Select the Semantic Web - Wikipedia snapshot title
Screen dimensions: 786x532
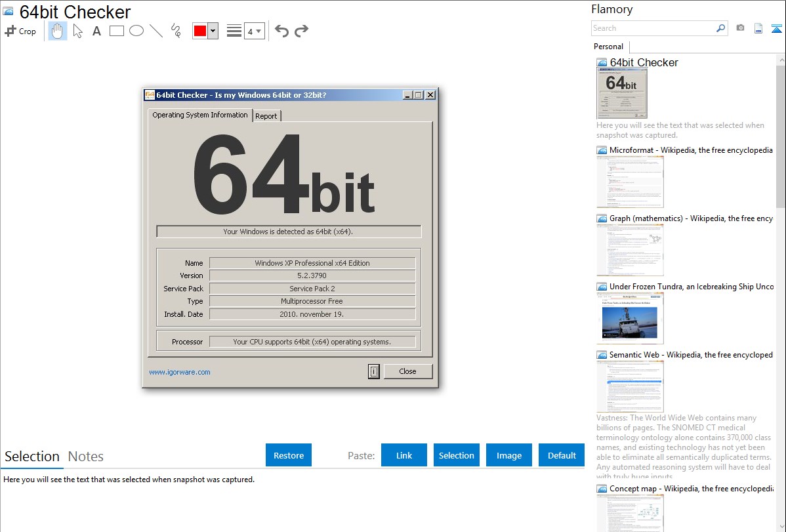pyautogui.click(x=691, y=355)
